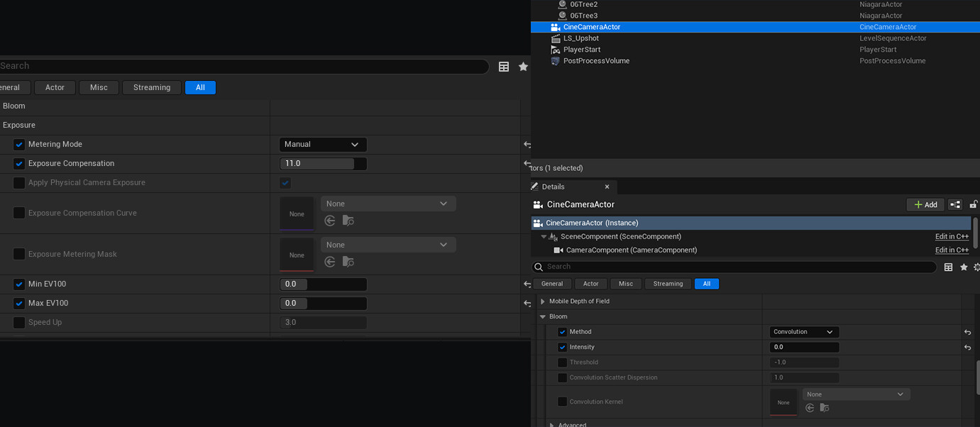The image size is (980, 427).
Task: Select the Misc filter in right Details panel
Action: [625, 284]
